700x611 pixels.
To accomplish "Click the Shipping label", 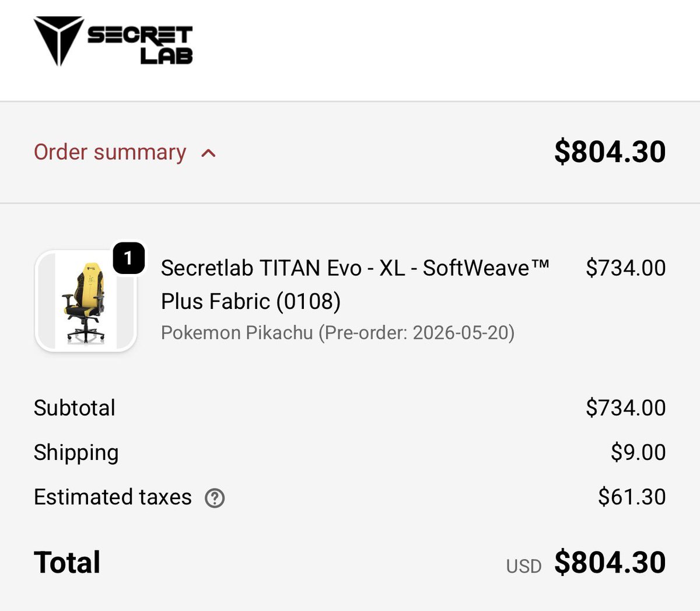I will coord(76,452).
